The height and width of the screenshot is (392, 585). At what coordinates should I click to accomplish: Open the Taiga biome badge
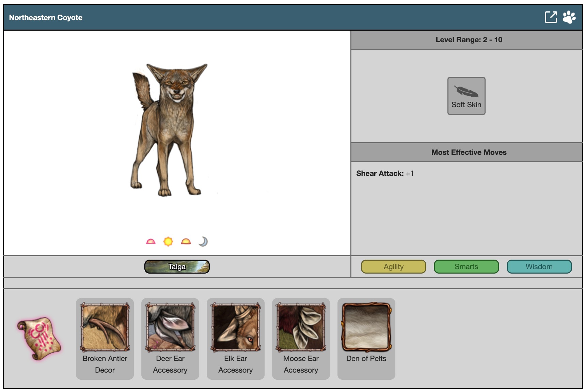(x=177, y=266)
